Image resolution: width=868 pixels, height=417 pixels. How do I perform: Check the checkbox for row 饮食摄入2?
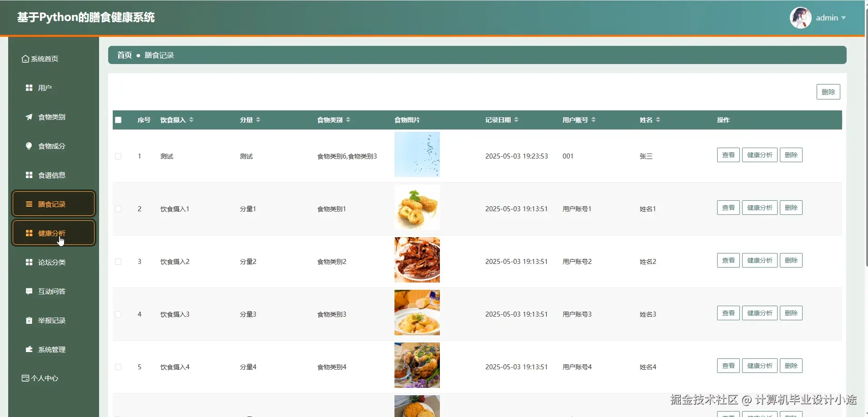(118, 262)
